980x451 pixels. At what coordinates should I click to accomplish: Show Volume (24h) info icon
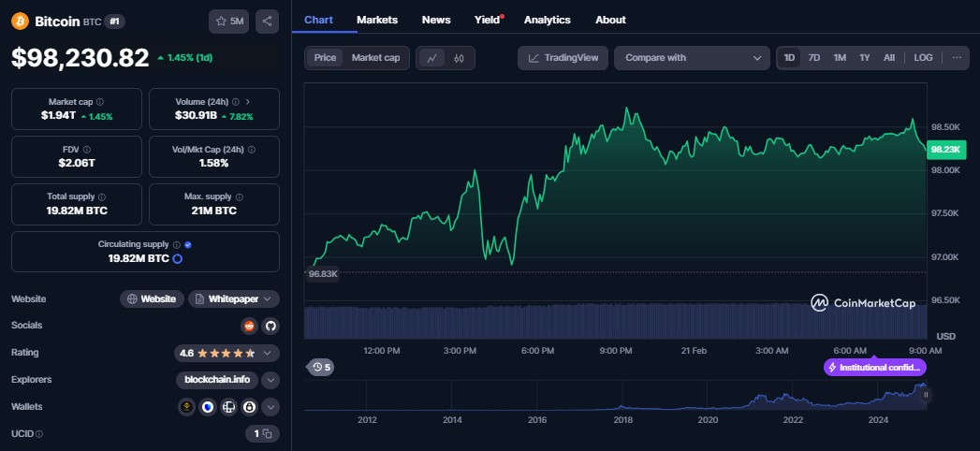coord(236,102)
